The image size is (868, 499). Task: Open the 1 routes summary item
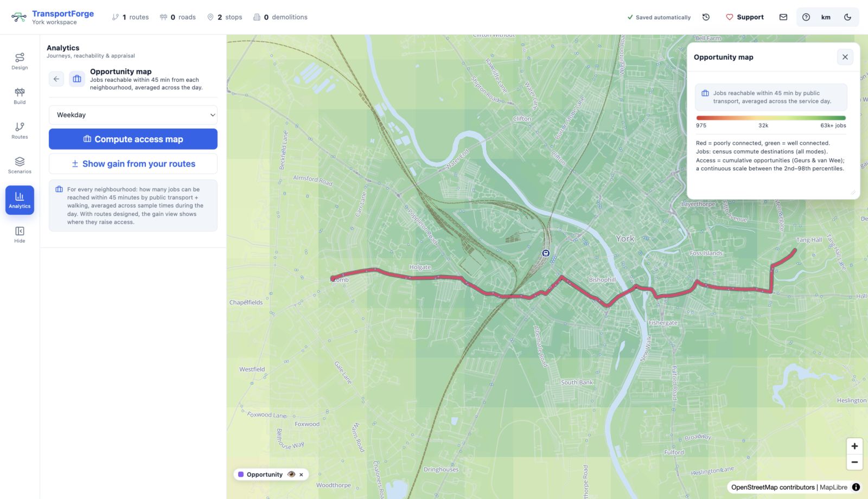pyautogui.click(x=130, y=17)
